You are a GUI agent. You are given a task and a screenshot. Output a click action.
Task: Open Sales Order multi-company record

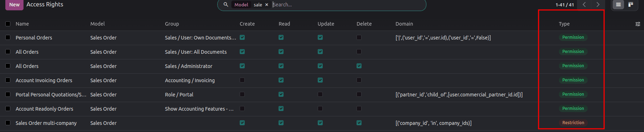coord(46,123)
